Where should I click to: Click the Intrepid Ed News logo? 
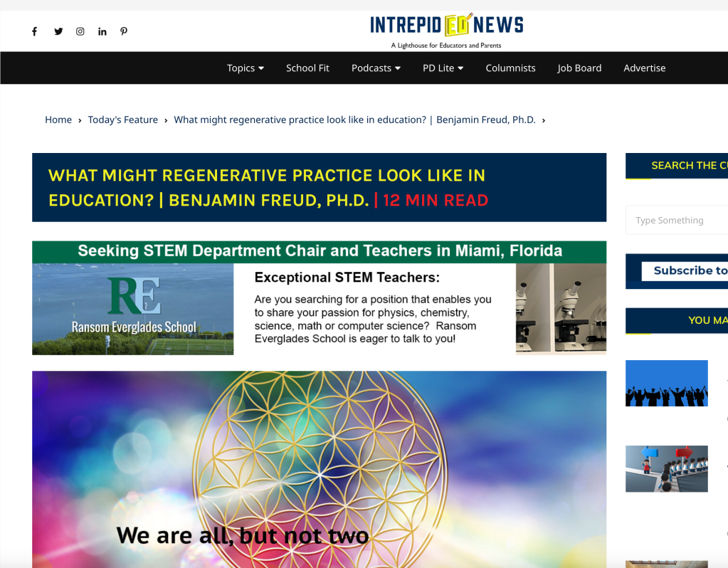coord(446,30)
